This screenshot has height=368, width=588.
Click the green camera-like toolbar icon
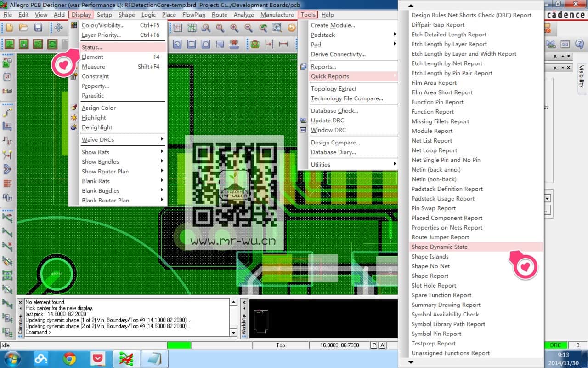point(255,44)
